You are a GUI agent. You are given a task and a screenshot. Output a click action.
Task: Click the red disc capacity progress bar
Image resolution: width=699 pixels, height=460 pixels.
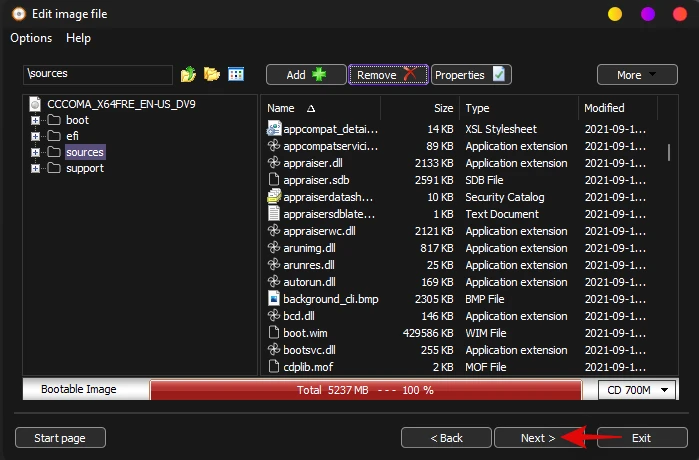[364, 390]
